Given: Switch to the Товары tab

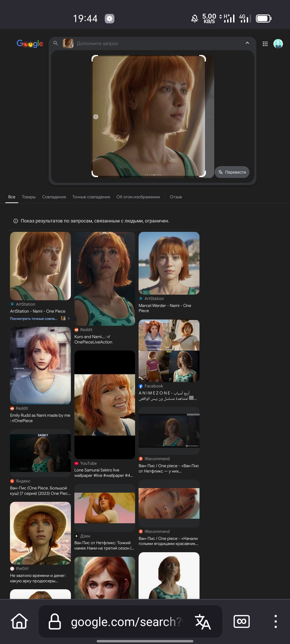Looking at the screenshot, I should tap(29, 197).
